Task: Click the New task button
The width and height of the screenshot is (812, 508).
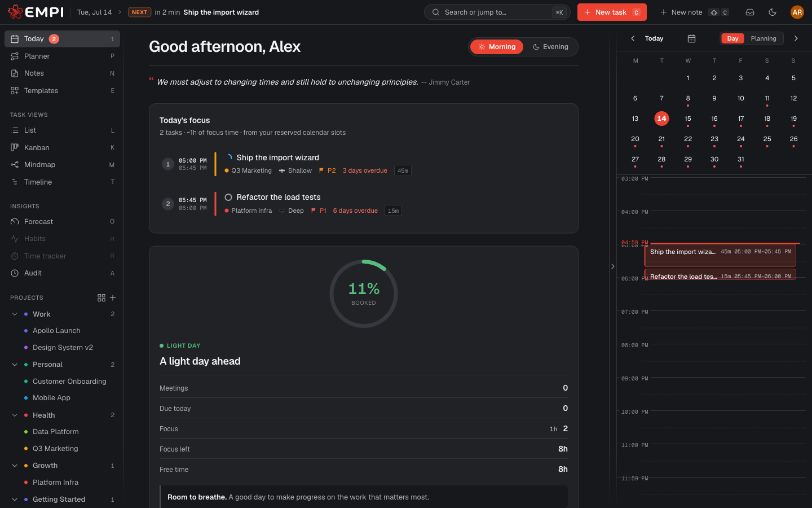Action: click(612, 12)
